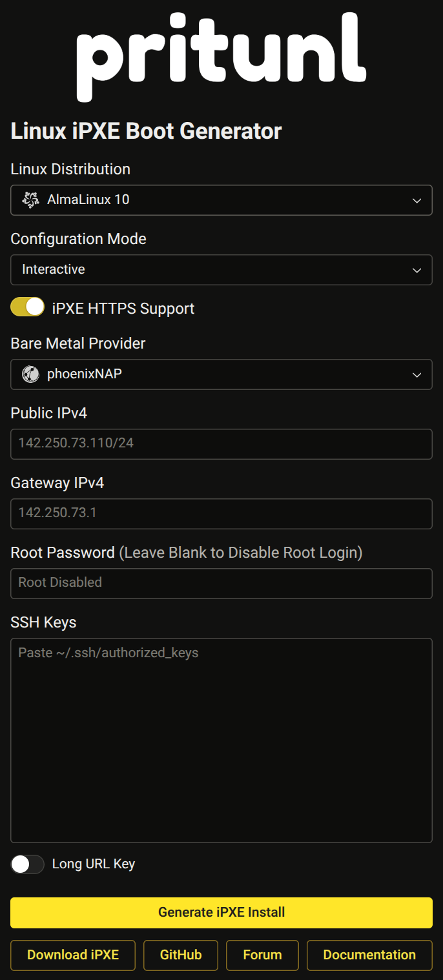Expand the chevron next to phoenixNAP
Image resolution: width=443 pixels, height=980 pixels.
point(417,375)
